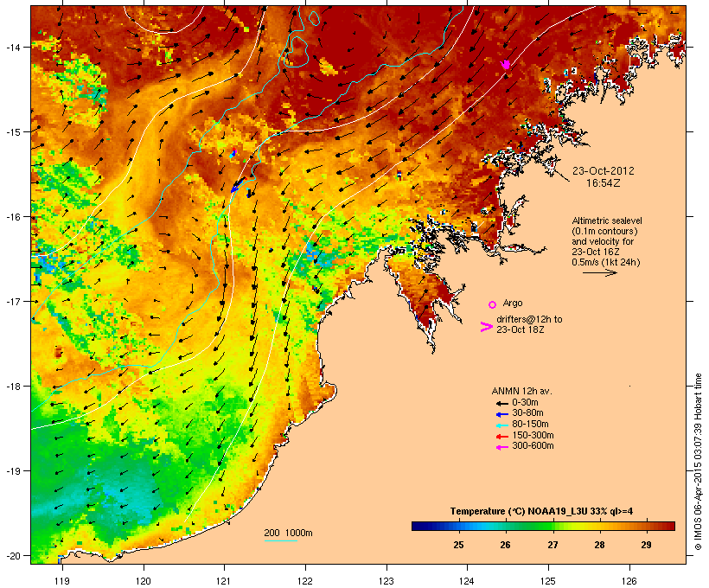This screenshot has height=588, width=709.
Task: Click the longitude label 122
Action: (x=305, y=581)
